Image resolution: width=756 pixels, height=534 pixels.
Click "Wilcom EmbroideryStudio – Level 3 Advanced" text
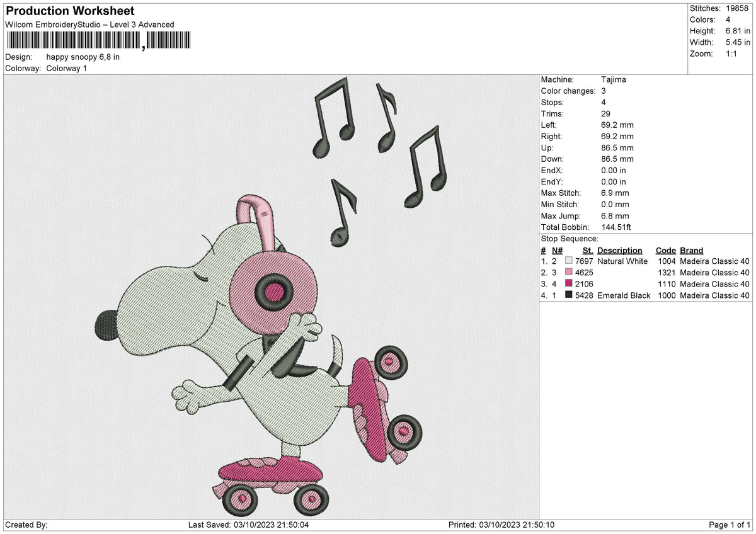click(x=89, y=25)
